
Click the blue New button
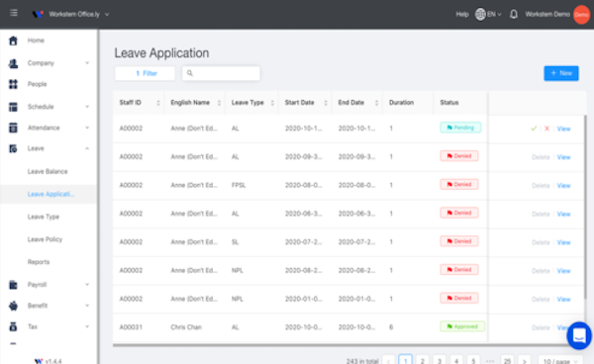(561, 73)
